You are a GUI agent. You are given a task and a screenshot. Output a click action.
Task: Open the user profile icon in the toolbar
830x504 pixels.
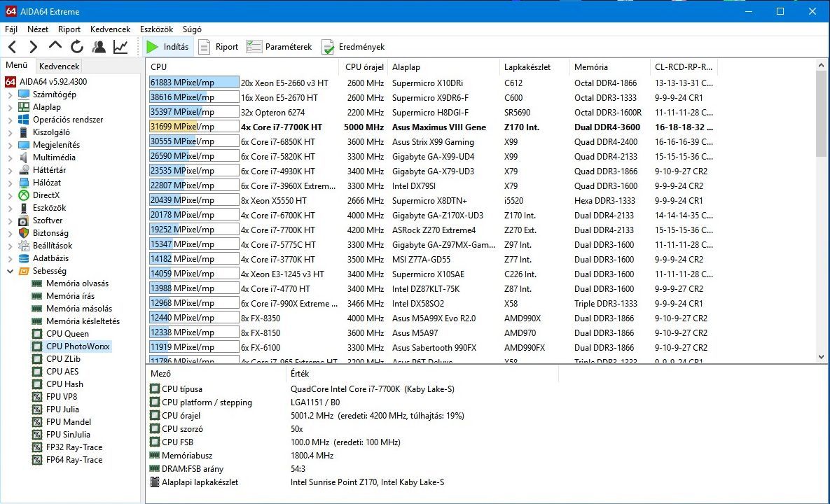[99, 47]
